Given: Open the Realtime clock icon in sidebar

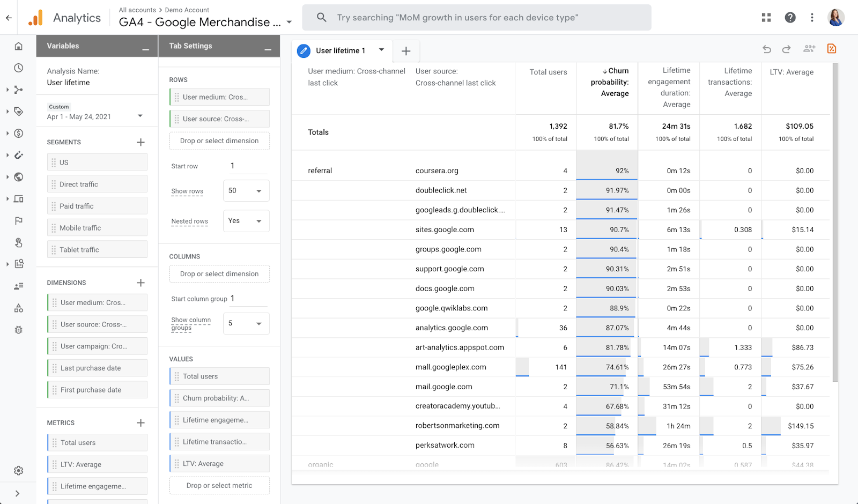Looking at the screenshot, I should click(18, 68).
